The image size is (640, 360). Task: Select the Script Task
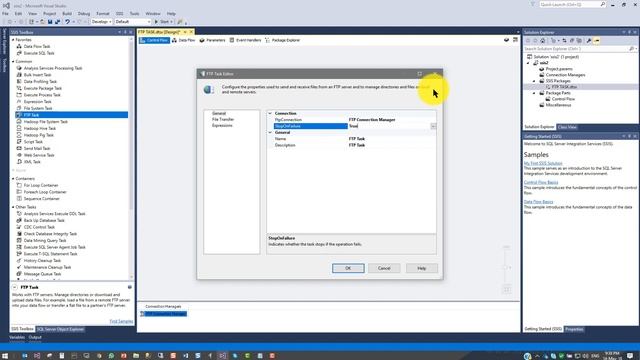(33, 142)
